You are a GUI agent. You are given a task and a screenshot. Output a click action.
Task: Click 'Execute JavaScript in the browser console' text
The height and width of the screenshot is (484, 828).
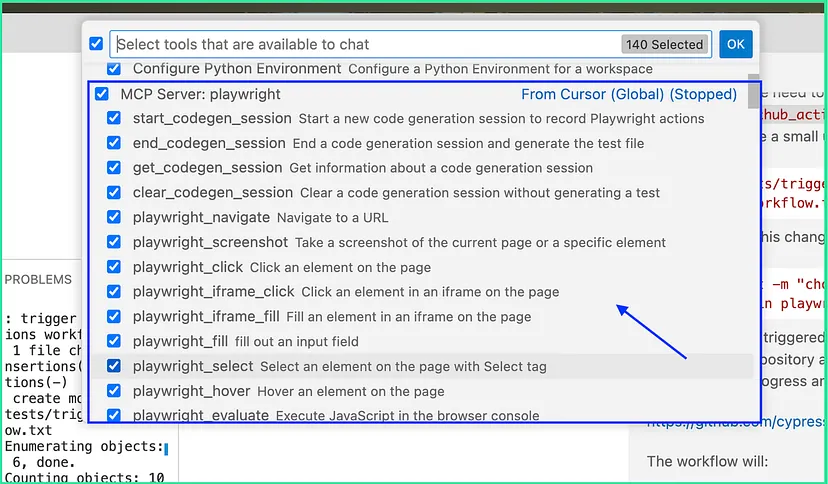pos(408,416)
